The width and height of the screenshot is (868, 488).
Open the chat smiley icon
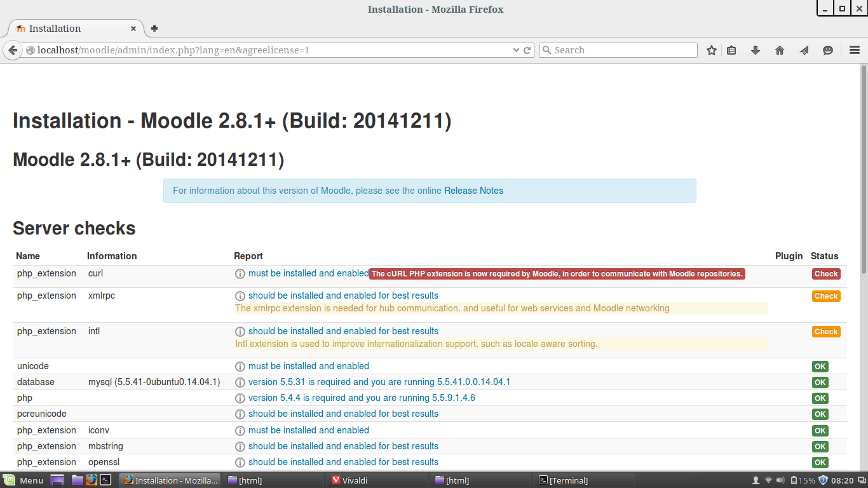pyautogui.click(x=828, y=50)
